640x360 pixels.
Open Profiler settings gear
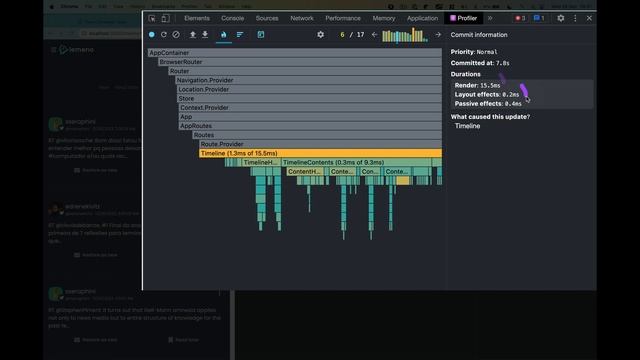coord(320,35)
